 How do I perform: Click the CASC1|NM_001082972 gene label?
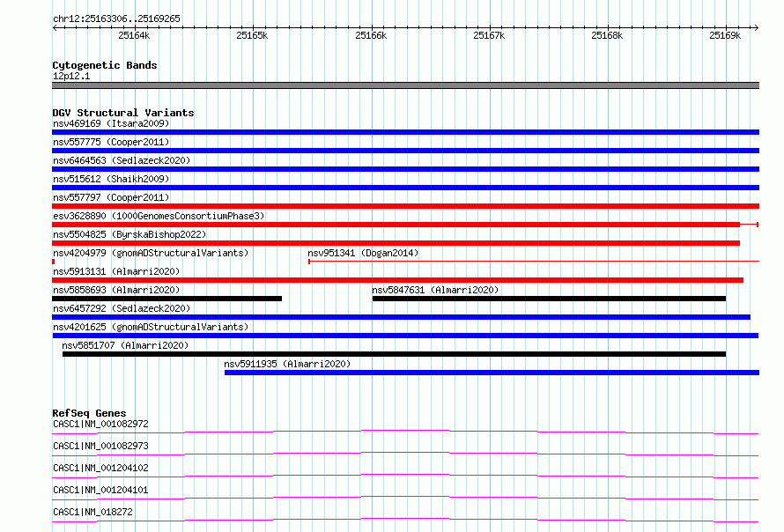tap(100, 424)
